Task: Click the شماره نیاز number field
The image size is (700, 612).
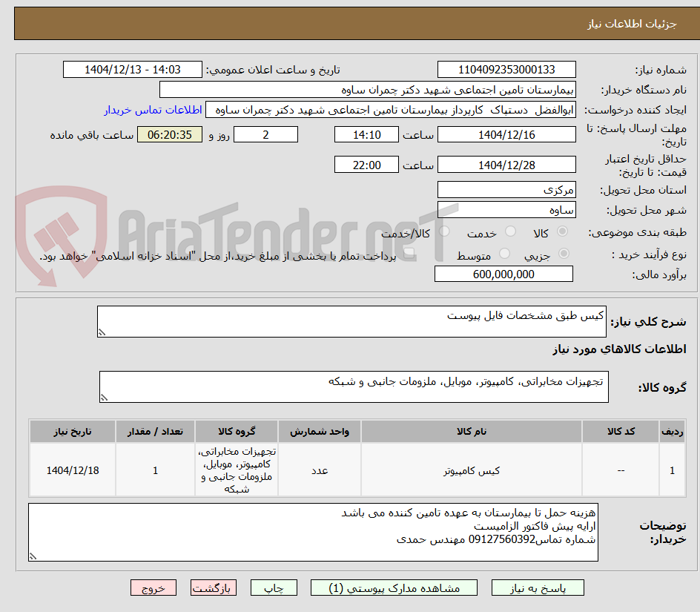Action: tap(506, 70)
